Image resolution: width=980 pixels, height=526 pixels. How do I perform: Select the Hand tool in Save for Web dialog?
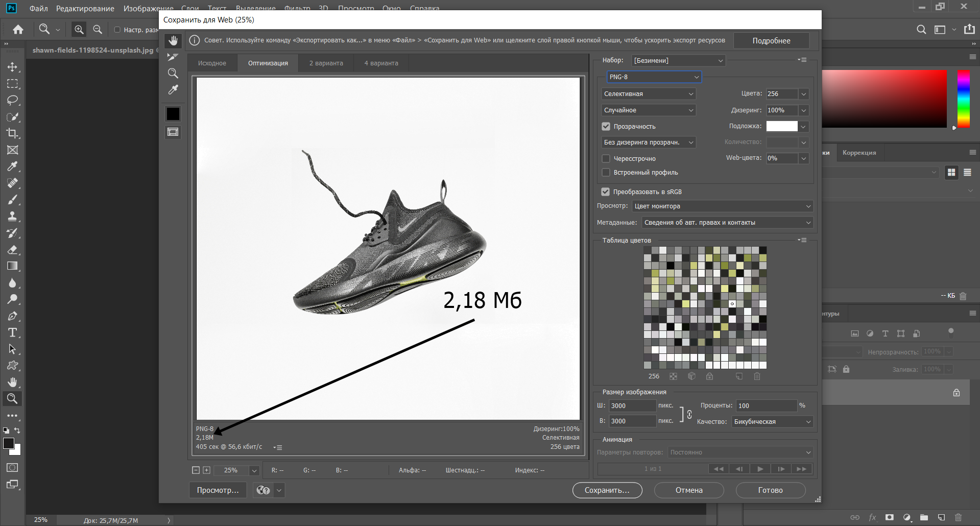(173, 41)
